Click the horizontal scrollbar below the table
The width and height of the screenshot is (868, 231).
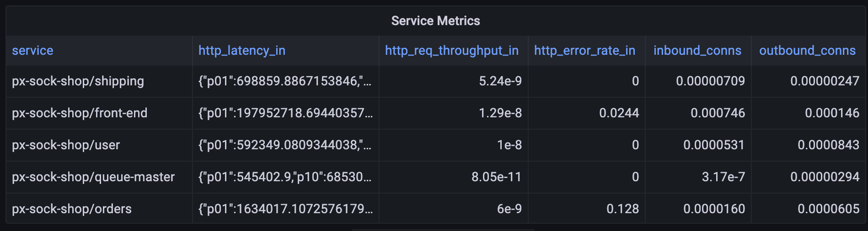tap(443, 229)
